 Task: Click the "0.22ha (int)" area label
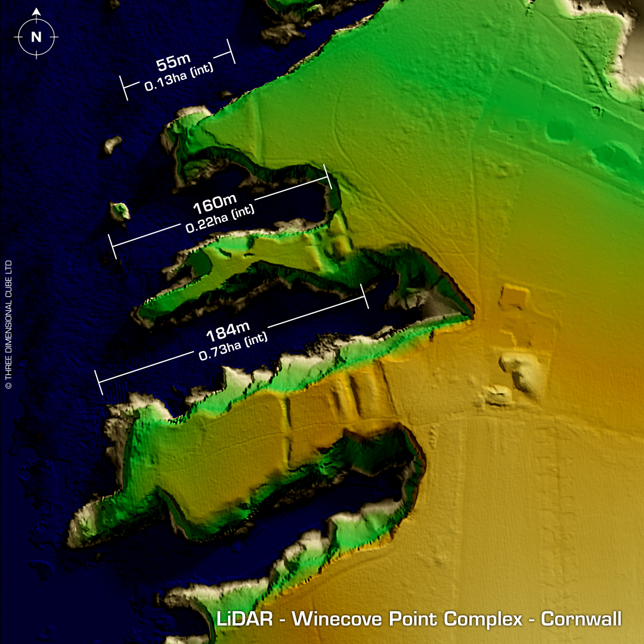tap(220, 218)
